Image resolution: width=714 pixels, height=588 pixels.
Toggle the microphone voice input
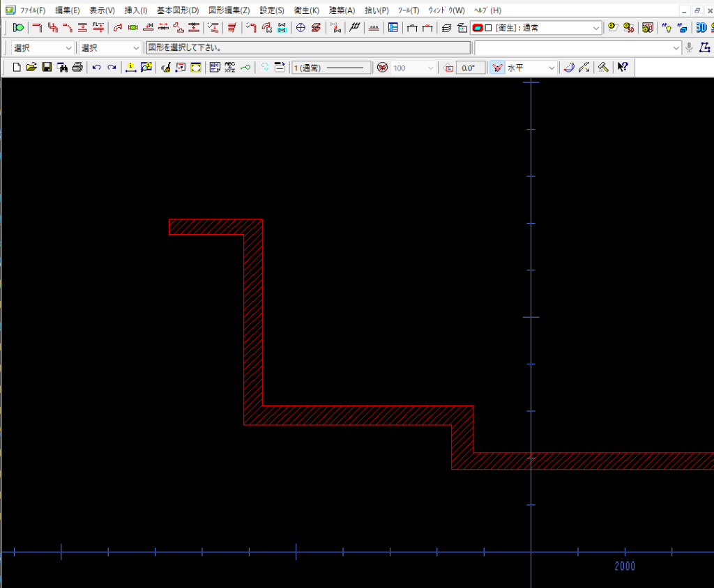[689, 47]
